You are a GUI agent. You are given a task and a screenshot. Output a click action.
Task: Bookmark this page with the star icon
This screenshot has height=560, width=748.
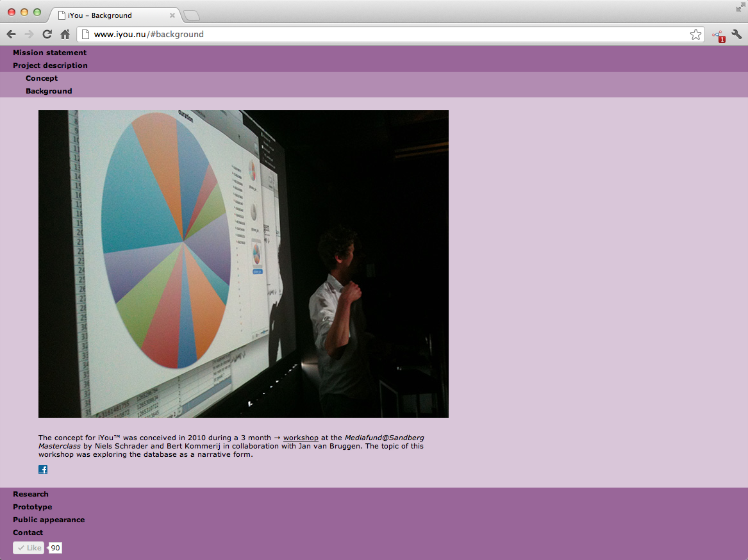pos(695,35)
